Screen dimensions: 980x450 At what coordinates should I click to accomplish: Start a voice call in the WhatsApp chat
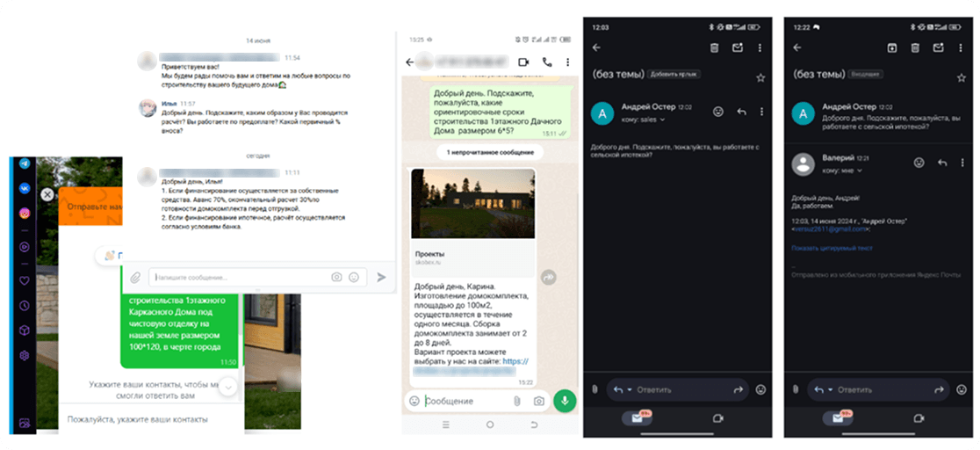[x=547, y=62]
